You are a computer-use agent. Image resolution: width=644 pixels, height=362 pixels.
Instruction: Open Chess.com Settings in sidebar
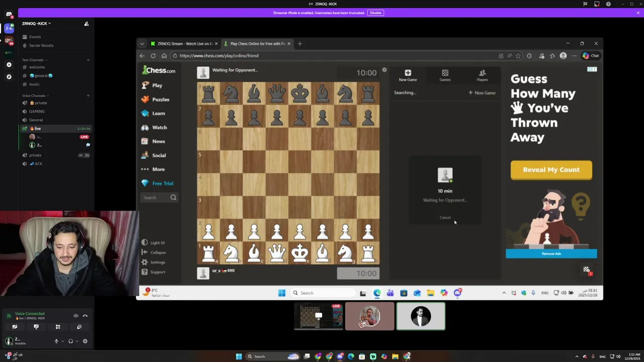tap(153, 262)
